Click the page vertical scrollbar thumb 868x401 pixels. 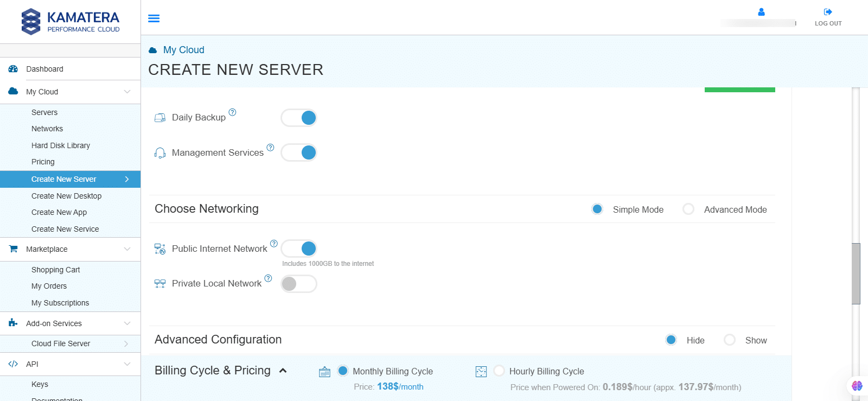pyautogui.click(x=856, y=273)
